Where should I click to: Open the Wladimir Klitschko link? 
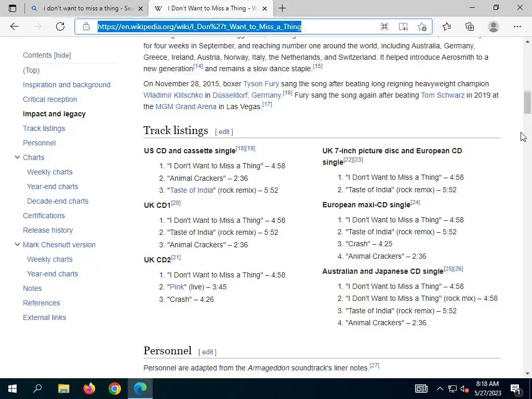tap(173, 96)
